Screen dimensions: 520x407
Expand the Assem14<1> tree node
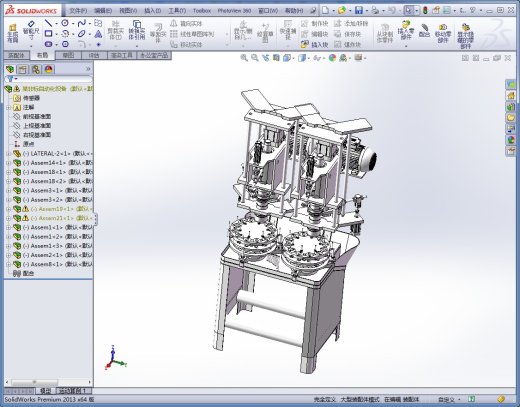coord(8,163)
